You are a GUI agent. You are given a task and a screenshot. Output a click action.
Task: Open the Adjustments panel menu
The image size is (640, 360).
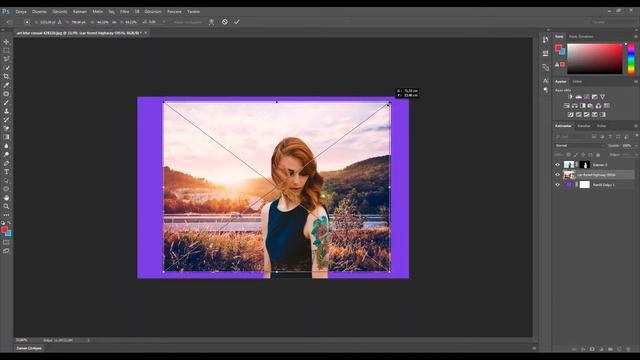click(636, 82)
